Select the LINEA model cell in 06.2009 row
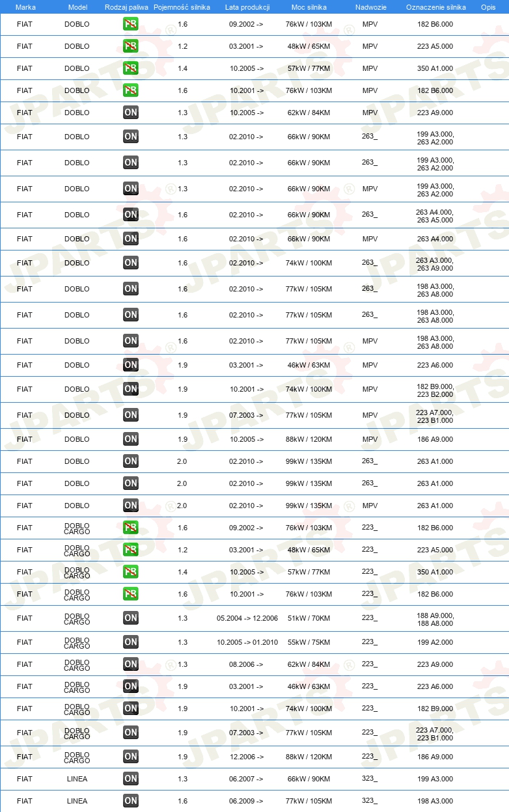The width and height of the screenshot is (509, 812). point(77,801)
